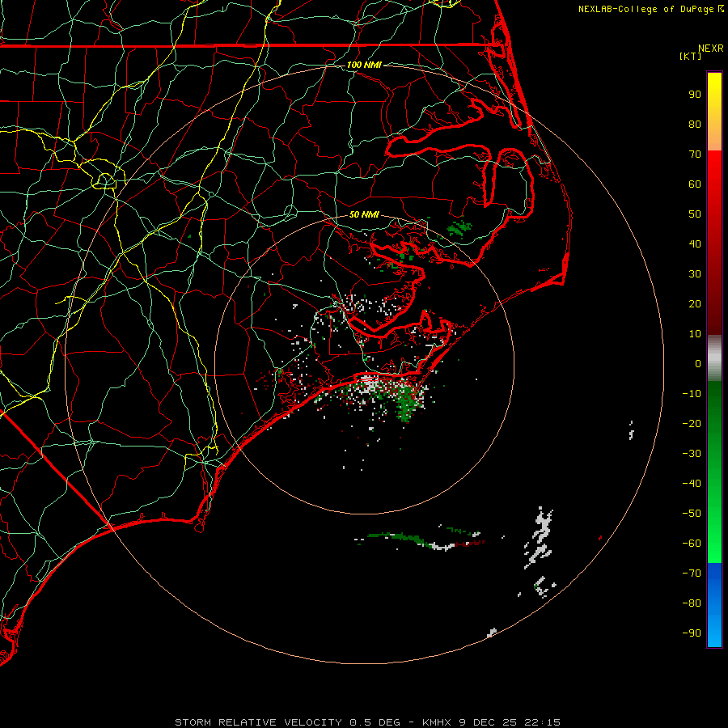Viewport: 728px width, 728px height.
Task: Click the -70 value on velocity scale
Action: pos(692,574)
